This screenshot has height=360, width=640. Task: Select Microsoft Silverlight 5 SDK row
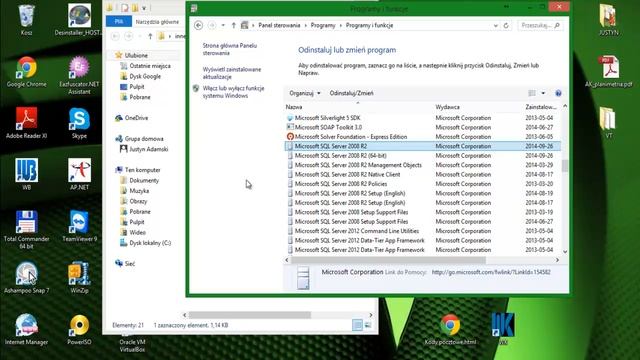pos(422,118)
